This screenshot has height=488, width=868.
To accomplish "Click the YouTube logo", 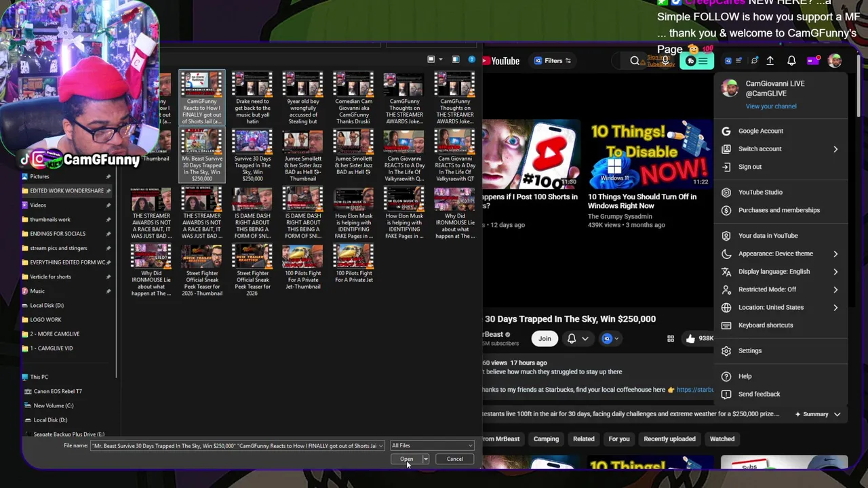I will coord(502,61).
